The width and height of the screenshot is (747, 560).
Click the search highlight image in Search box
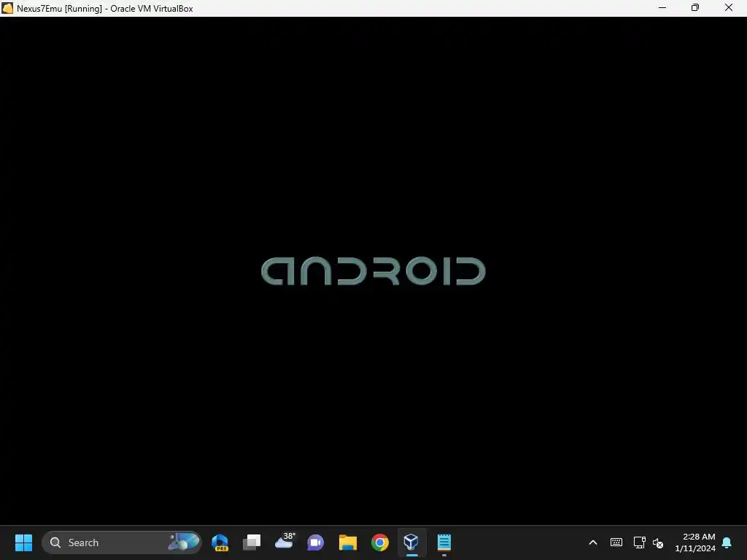[184, 542]
